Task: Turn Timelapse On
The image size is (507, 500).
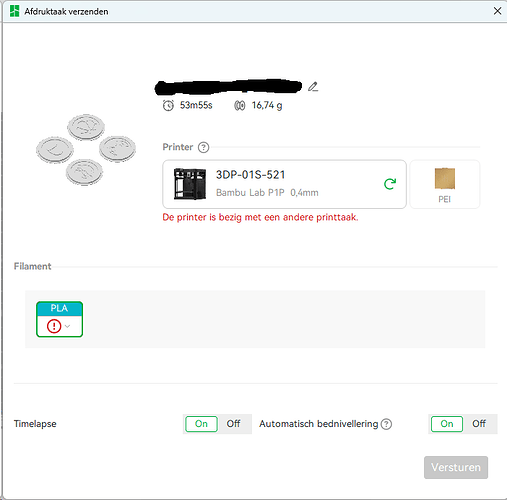Action: coord(201,424)
